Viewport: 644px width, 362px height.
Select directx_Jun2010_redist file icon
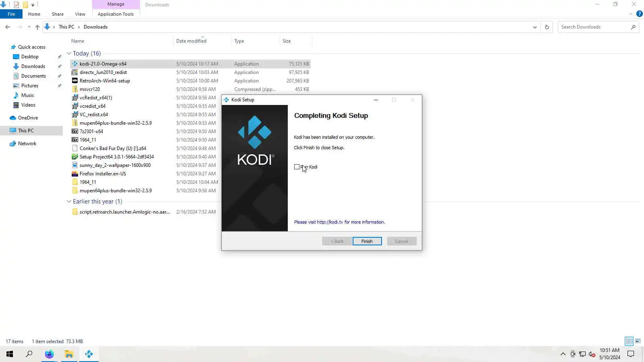coord(75,72)
